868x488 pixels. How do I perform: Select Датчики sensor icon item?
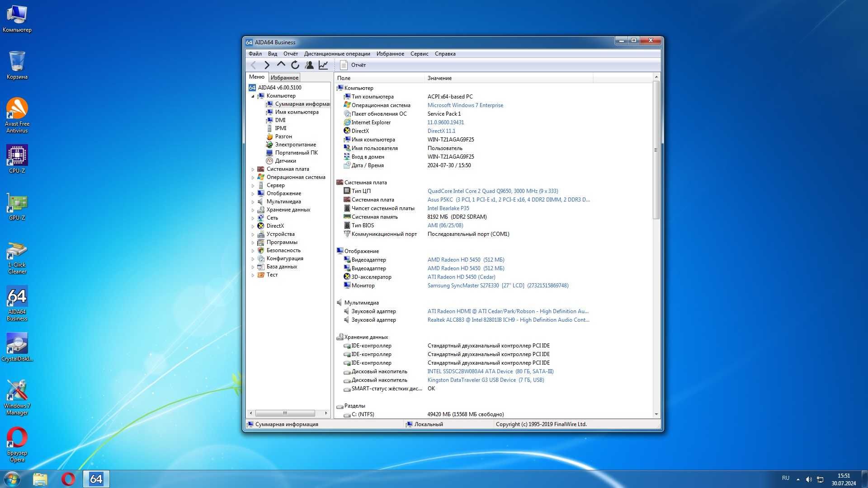[269, 161]
